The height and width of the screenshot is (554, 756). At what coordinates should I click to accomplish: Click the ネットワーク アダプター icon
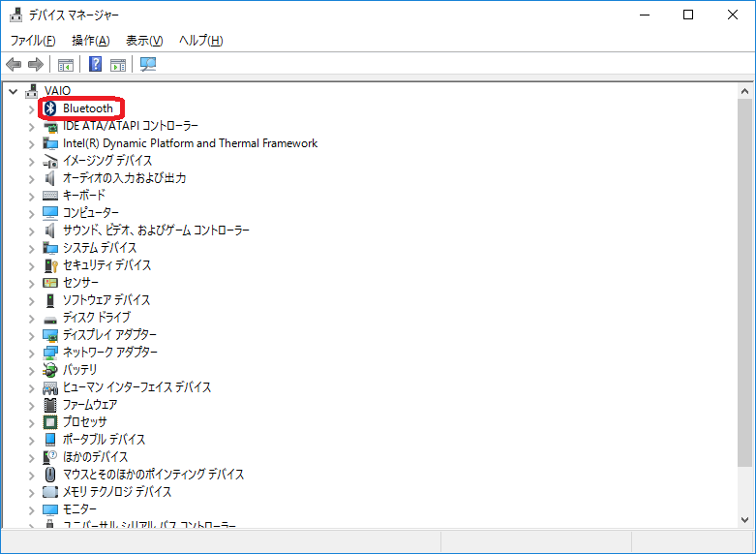point(50,353)
